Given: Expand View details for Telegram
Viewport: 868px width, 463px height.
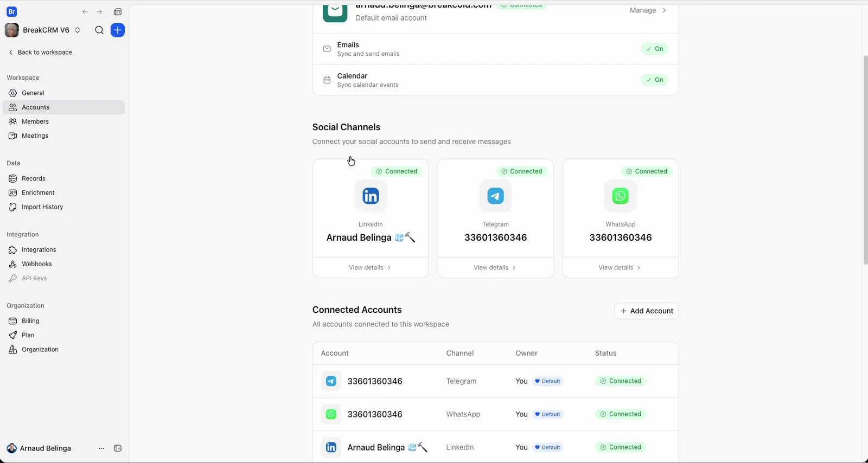Looking at the screenshot, I should tap(495, 267).
